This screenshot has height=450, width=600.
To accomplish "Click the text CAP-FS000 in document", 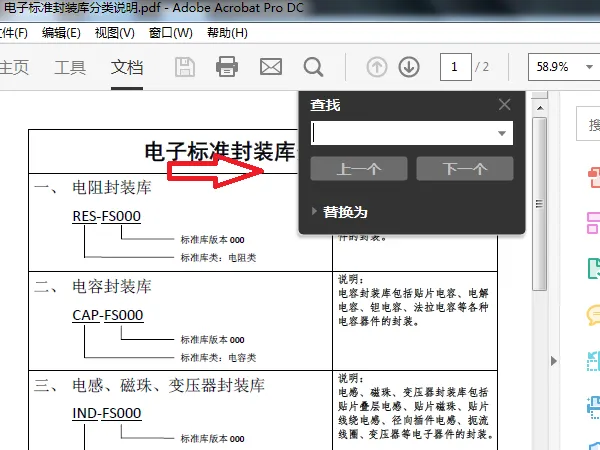I will point(108,315).
